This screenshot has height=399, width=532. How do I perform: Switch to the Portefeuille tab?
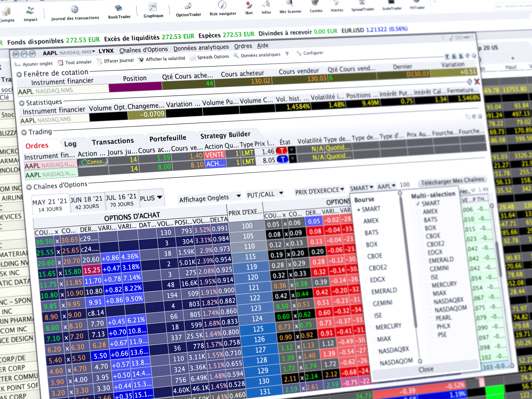click(x=168, y=138)
